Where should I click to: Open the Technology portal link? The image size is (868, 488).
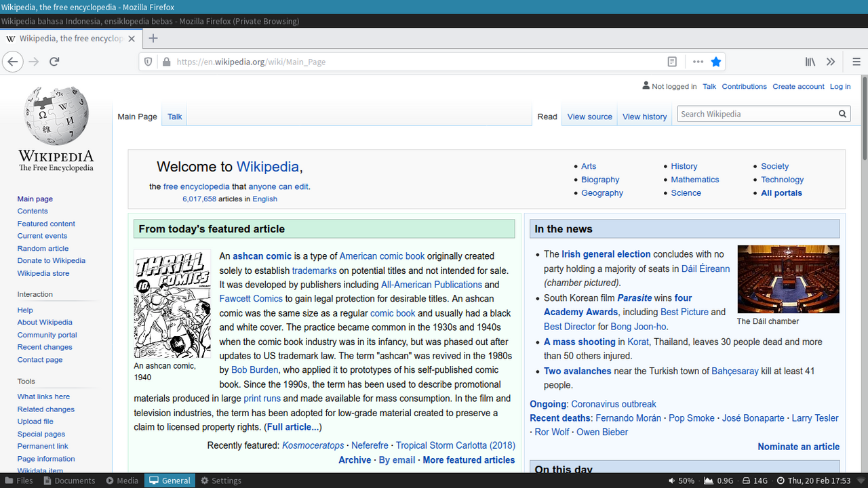[782, 180]
